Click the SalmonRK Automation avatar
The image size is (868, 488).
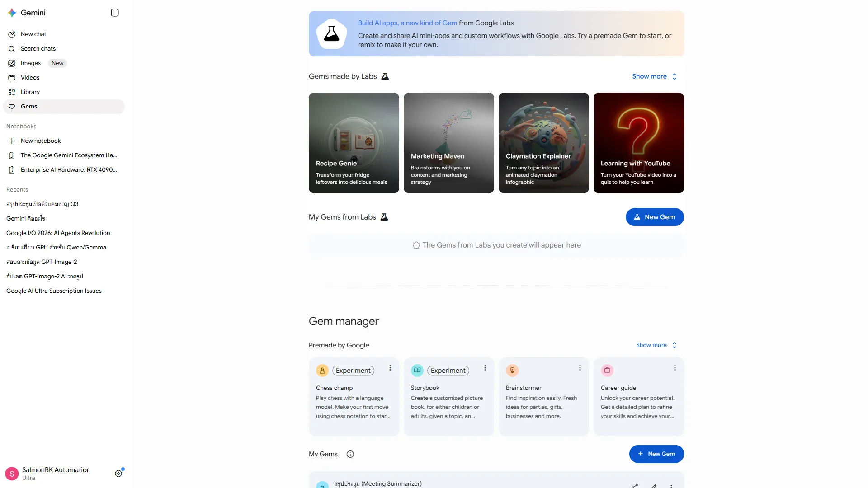[x=12, y=474]
